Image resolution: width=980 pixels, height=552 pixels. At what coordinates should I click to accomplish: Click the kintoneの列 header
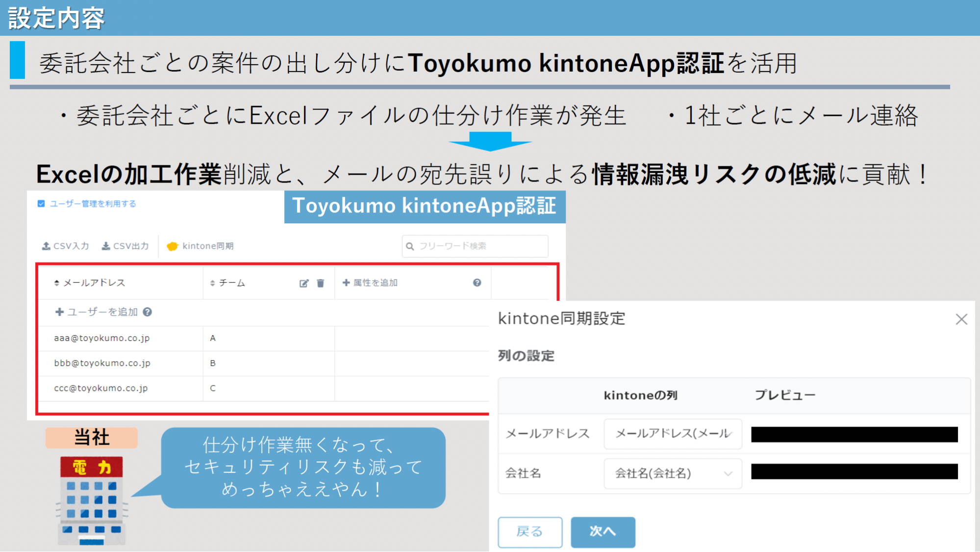click(640, 395)
